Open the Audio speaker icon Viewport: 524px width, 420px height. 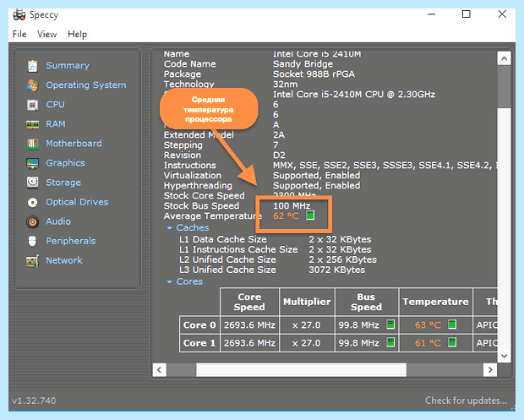point(32,221)
